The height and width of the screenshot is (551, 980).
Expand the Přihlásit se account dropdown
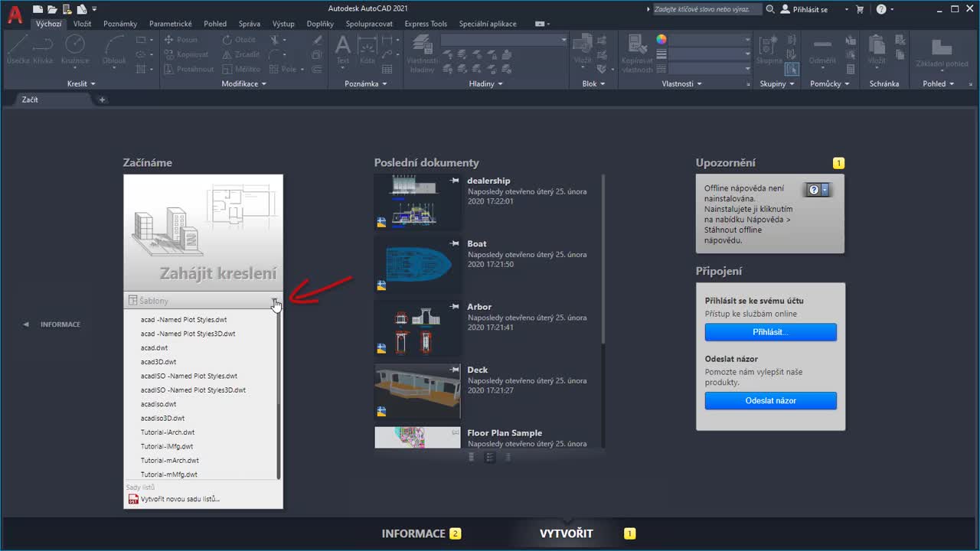tap(846, 10)
